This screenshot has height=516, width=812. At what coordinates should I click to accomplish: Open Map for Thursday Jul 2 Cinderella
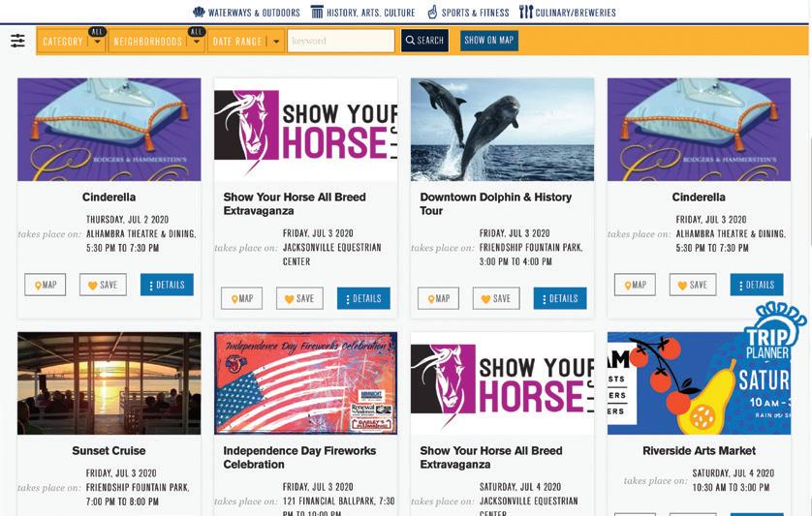[45, 285]
